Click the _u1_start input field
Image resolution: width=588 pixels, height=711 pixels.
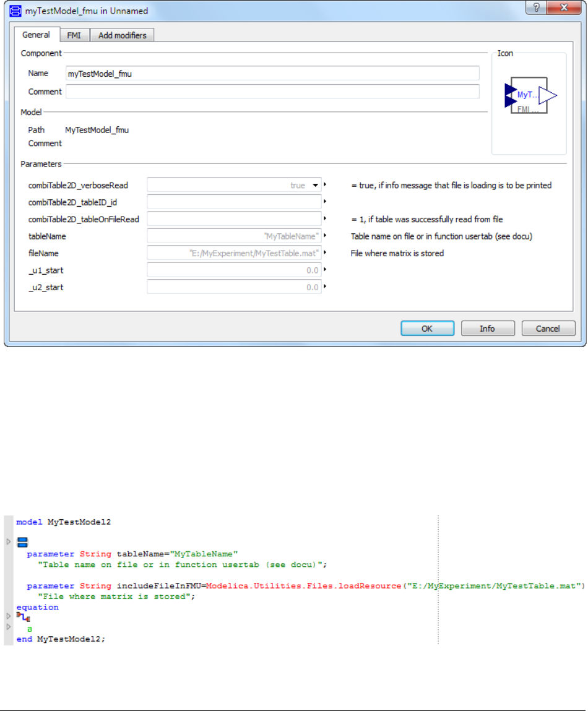click(234, 270)
